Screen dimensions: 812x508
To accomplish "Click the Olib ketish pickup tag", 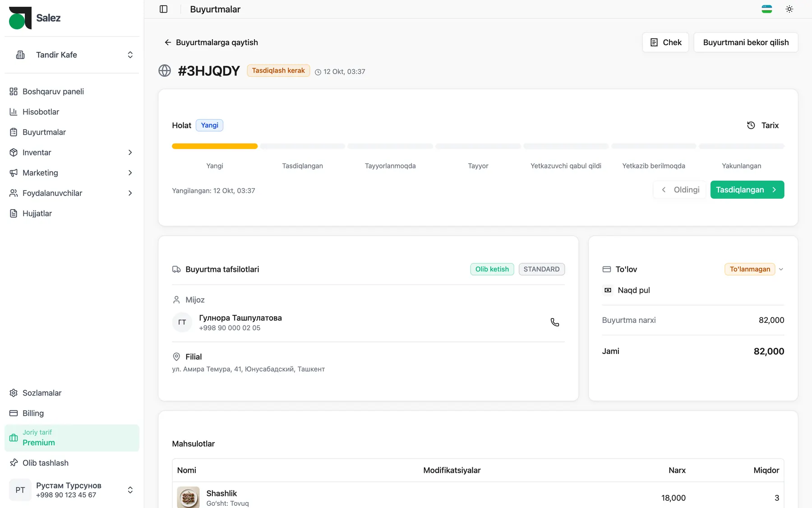I will click(492, 269).
